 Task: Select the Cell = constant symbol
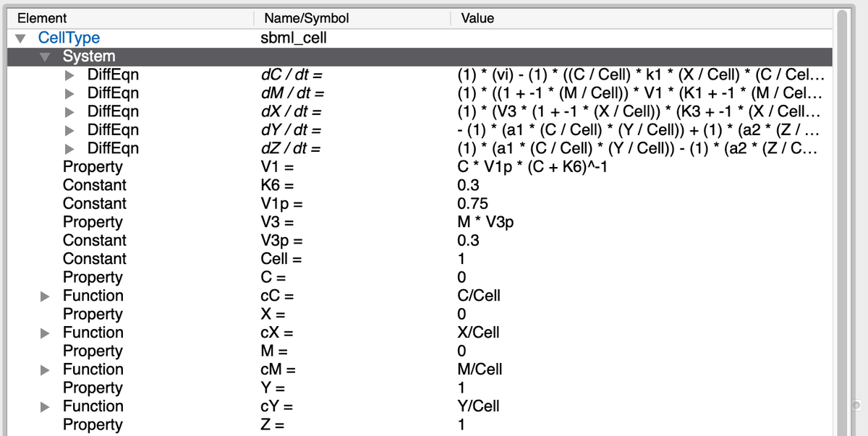pos(281,259)
